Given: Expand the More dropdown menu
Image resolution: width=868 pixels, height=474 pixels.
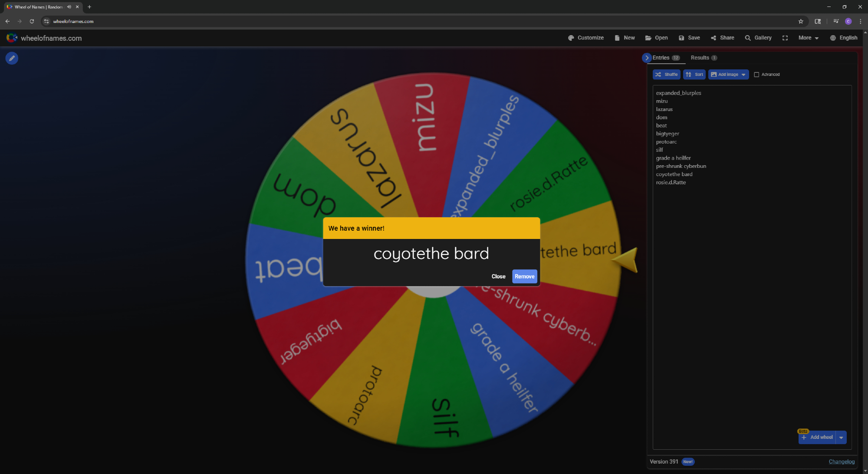Looking at the screenshot, I should (808, 38).
